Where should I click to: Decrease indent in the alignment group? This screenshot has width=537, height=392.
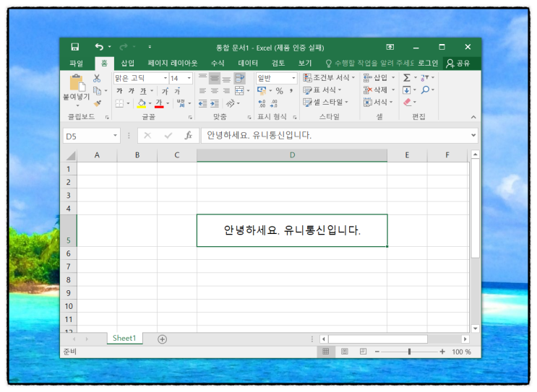tap(203, 103)
